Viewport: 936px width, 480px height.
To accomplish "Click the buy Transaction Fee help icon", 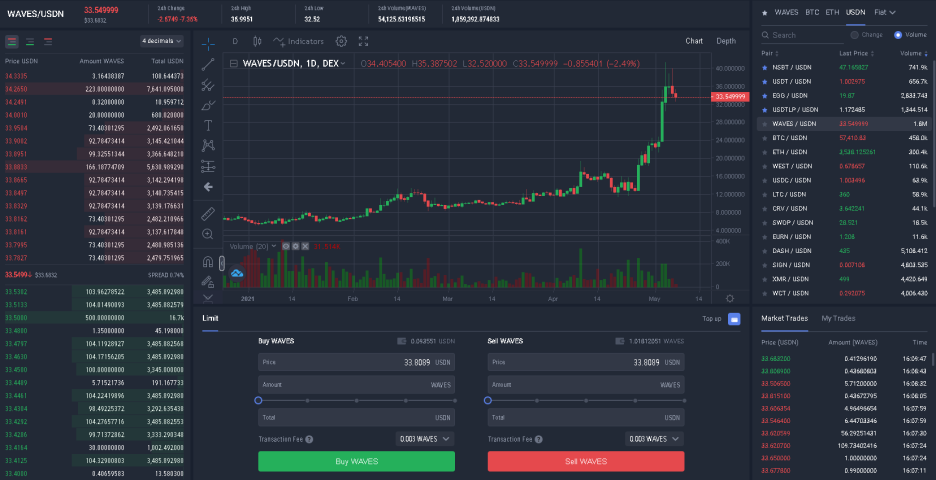I will 309,439.
